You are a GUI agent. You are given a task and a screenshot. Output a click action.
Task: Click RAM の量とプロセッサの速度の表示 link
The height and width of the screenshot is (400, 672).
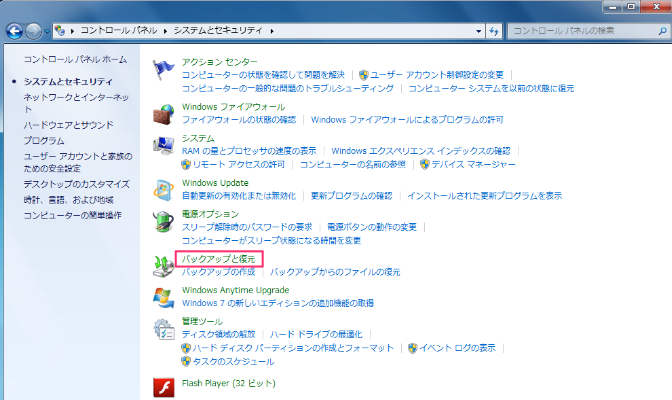click(249, 151)
